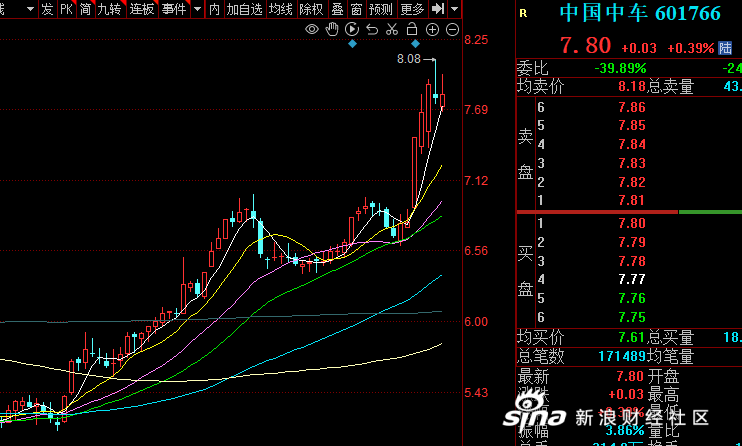This screenshot has height=446, width=742.
Task: Select buy level 4 price 7.77
Action: tap(632, 279)
